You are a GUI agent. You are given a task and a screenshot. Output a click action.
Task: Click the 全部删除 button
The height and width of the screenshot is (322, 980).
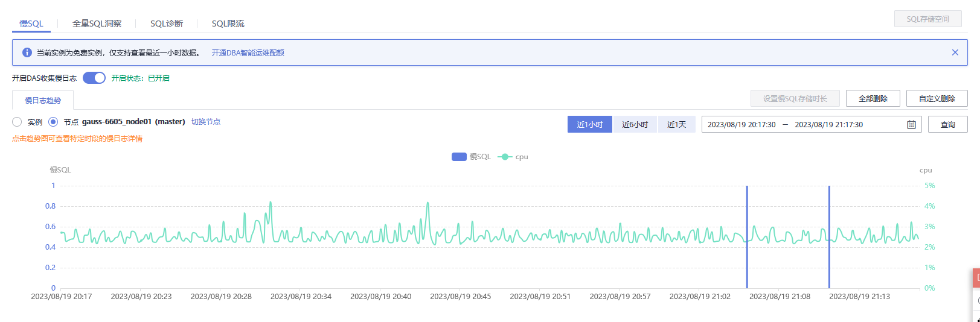coord(873,98)
